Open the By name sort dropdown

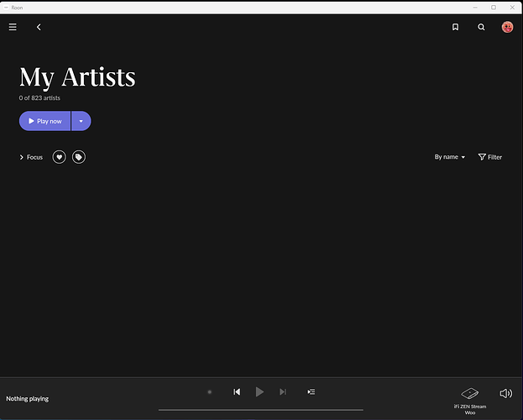450,157
